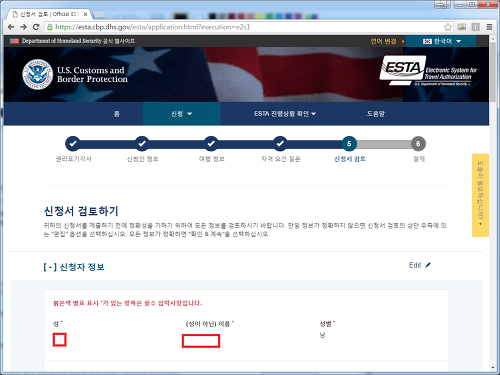
Task: Go back with the browser back arrow
Action: [x=11, y=27]
